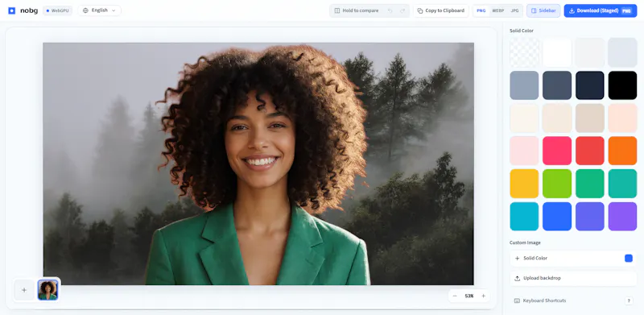Zoom out with the minus button
644x315 pixels.
[x=455, y=296]
